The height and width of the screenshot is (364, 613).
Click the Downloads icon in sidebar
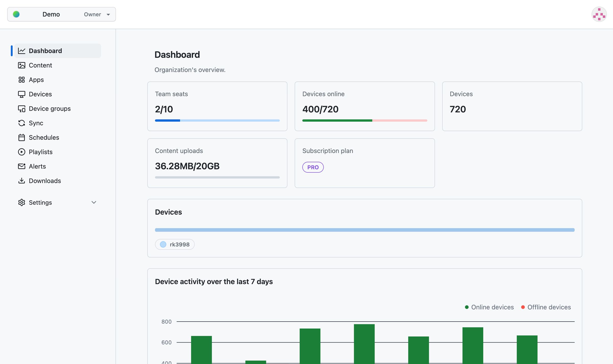pos(22,181)
